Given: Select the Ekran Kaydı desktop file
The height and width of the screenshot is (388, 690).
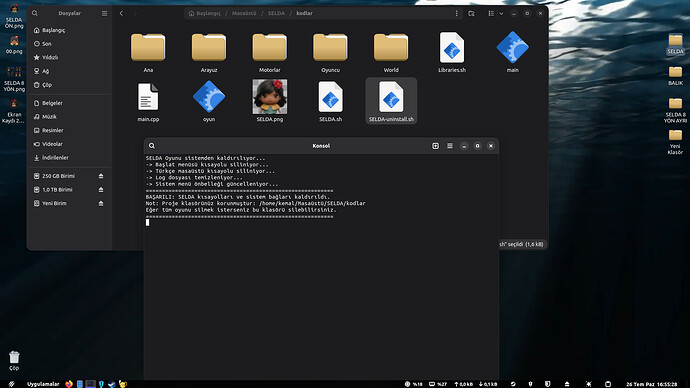Looking at the screenshot, I should point(14,111).
